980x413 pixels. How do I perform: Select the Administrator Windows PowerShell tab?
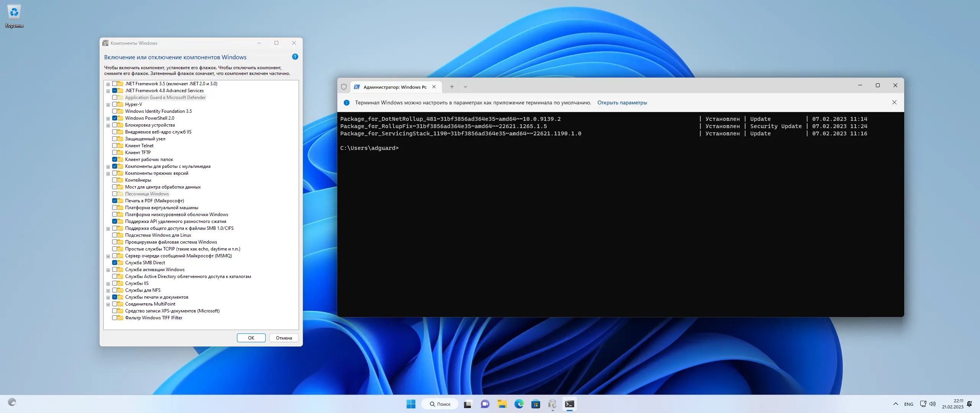pyautogui.click(x=394, y=87)
